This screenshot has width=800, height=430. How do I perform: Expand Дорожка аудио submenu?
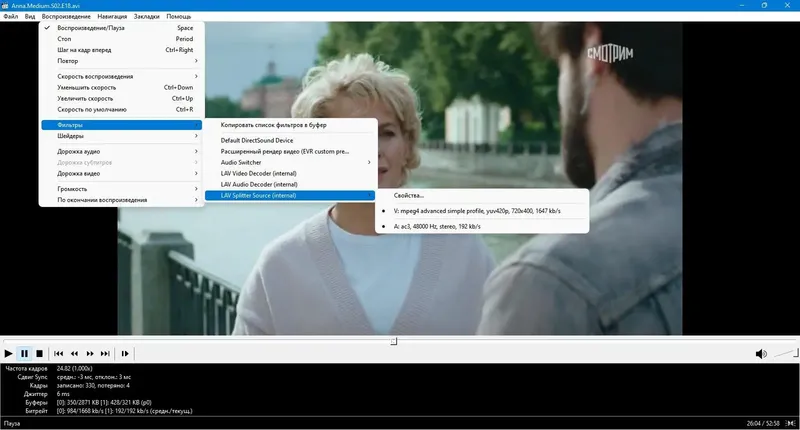[x=121, y=151]
